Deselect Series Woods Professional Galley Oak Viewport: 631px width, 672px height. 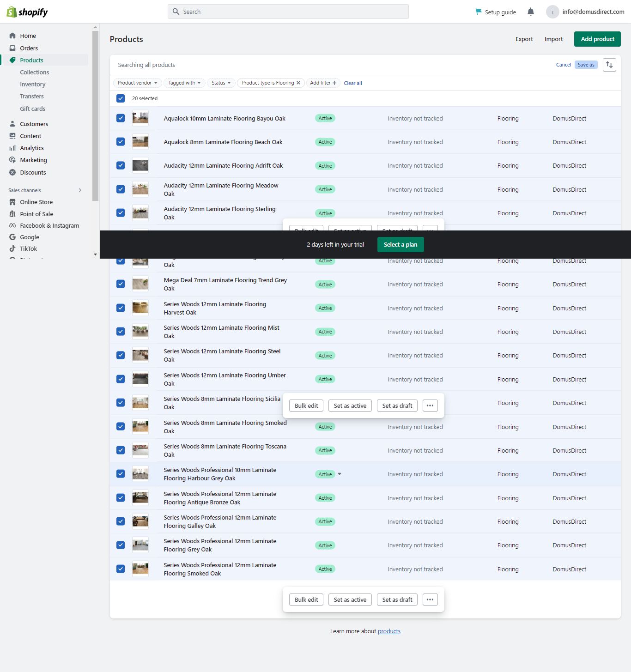(x=121, y=521)
